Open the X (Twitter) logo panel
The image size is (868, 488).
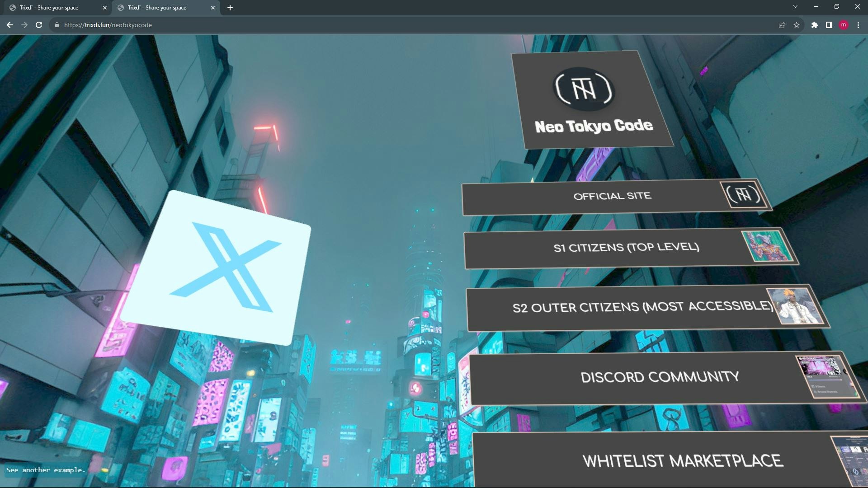pos(216,267)
